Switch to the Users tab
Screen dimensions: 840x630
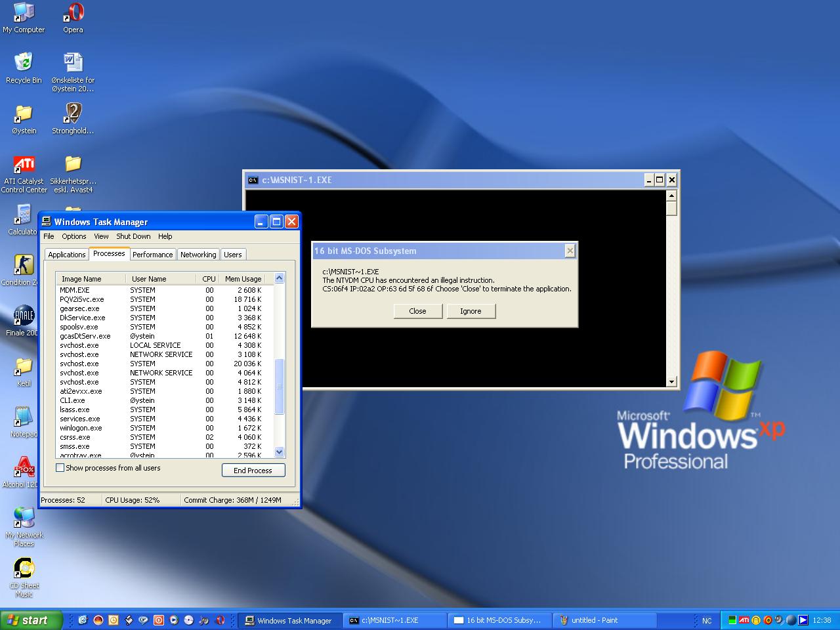233,255
